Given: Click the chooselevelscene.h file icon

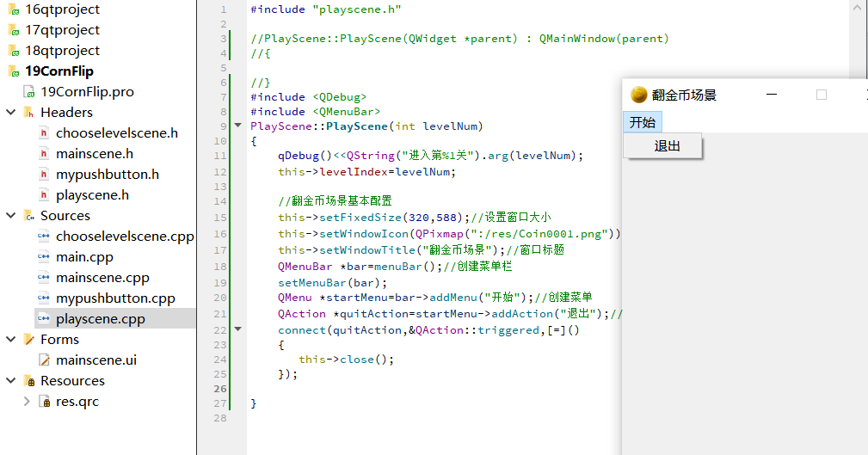Looking at the screenshot, I should point(44,132).
